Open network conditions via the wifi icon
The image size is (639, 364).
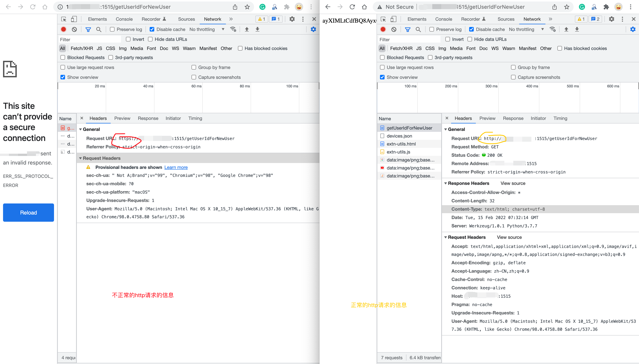click(233, 29)
